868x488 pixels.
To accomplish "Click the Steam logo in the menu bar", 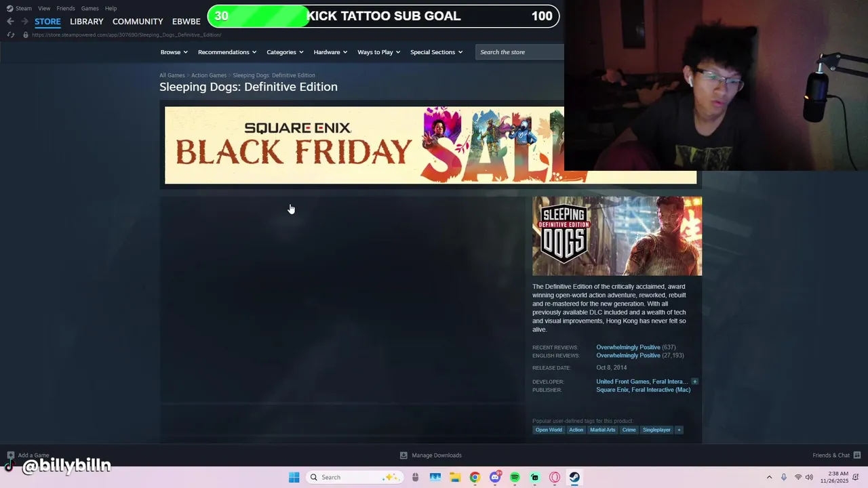I will click(x=10, y=8).
